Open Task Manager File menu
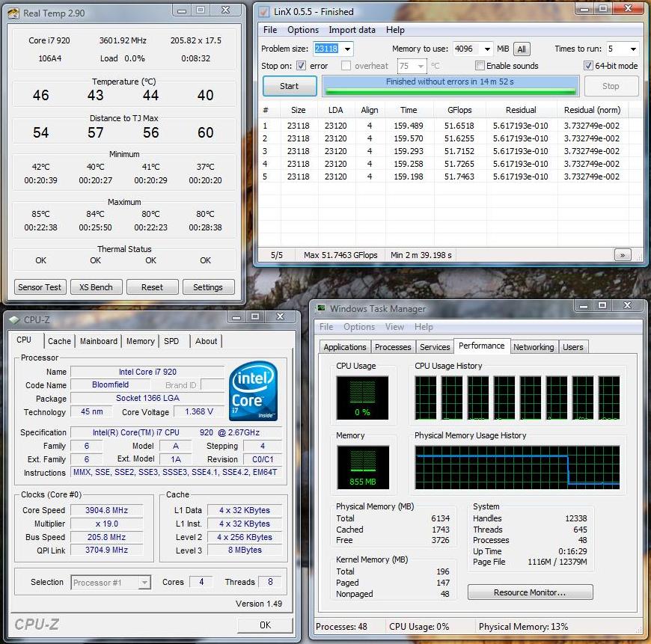Screen dimensions: 651x644 [326, 327]
